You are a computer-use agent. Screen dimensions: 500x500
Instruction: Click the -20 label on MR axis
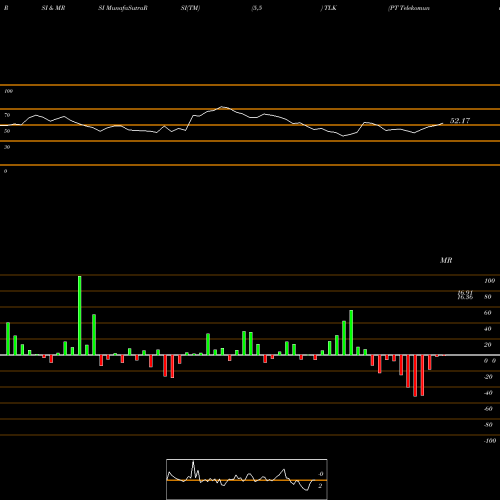click(488, 377)
